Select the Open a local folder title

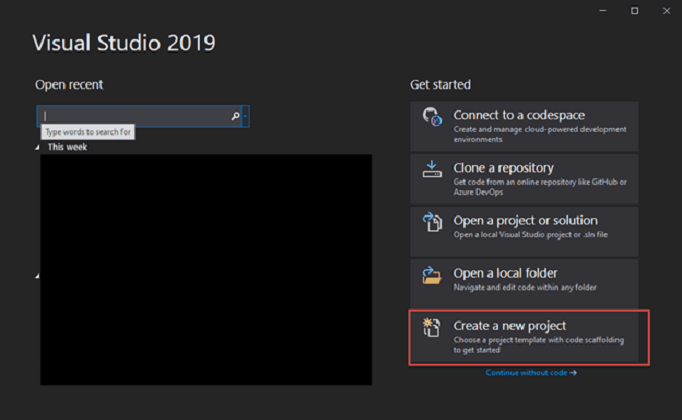[x=505, y=273]
